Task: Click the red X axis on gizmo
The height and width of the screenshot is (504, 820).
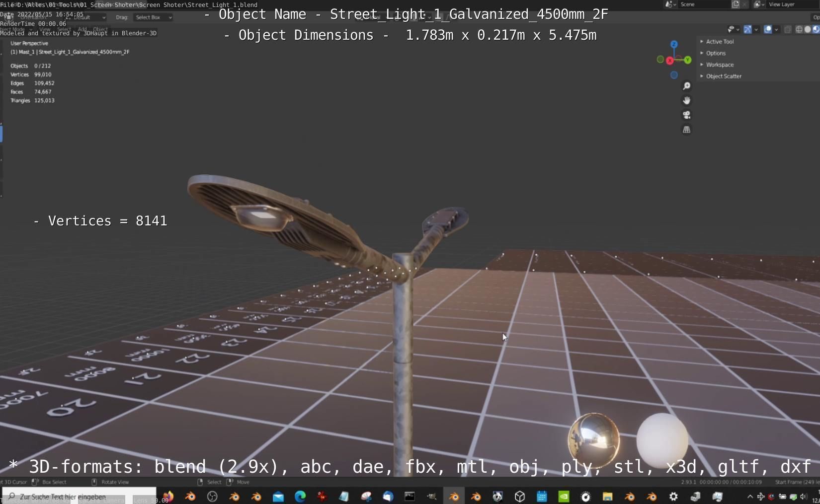Action: (x=670, y=61)
